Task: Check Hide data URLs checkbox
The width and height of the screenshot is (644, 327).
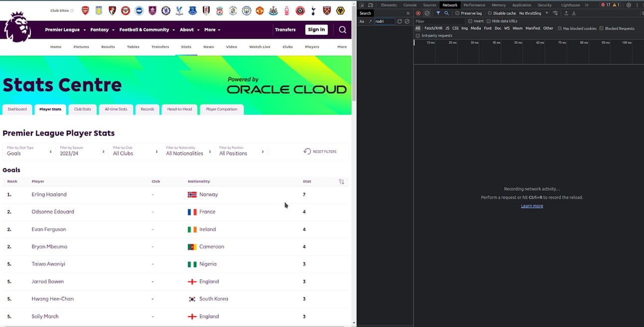Action: pos(488,21)
